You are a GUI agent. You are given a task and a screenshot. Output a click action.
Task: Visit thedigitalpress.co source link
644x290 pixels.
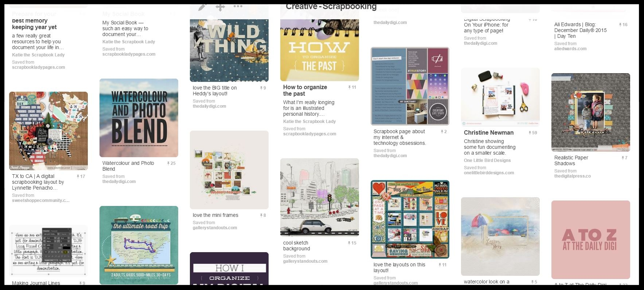point(573,176)
